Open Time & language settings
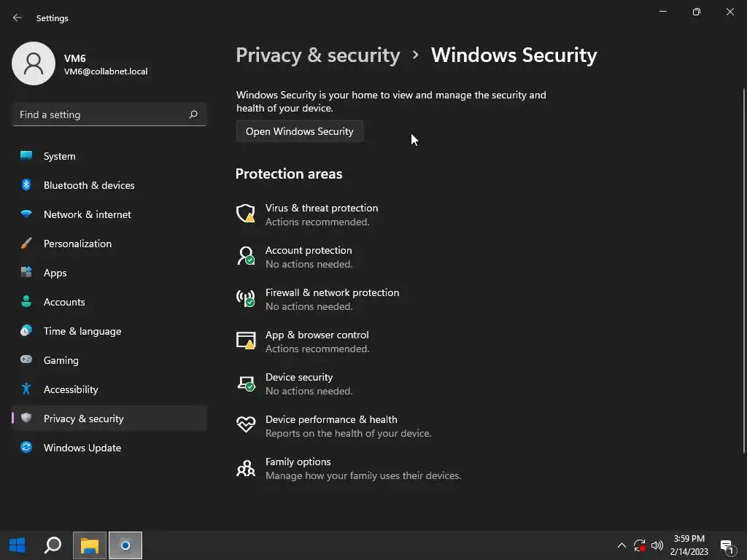The width and height of the screenshot is (747, 560). click(109, 331)
